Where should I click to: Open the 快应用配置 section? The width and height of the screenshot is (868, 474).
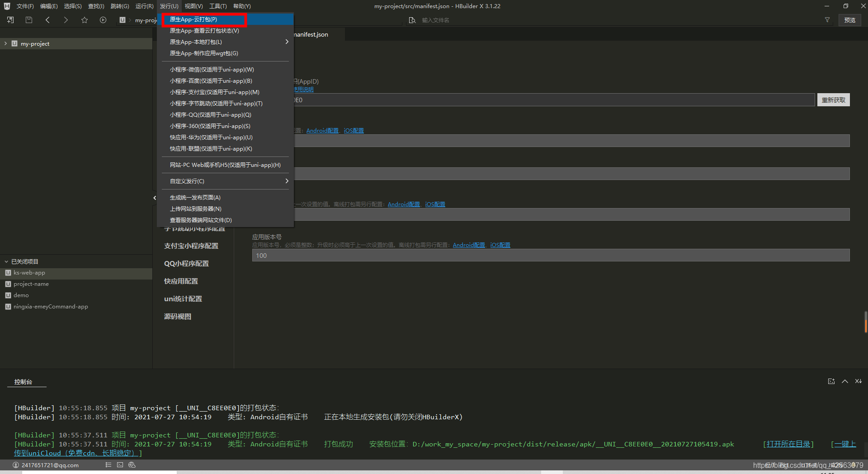tap(181, 281)
